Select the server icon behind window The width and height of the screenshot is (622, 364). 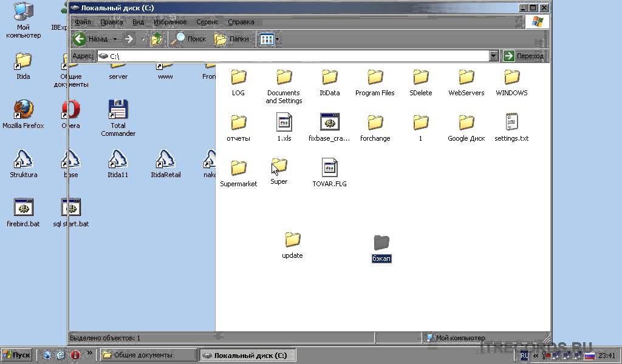(x=118, y=72)
